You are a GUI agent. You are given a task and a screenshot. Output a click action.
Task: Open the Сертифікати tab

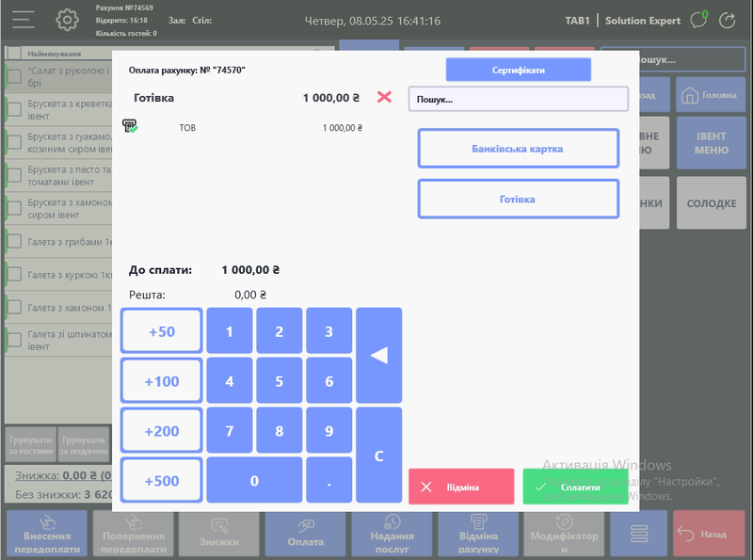click(x=518, y=70)
